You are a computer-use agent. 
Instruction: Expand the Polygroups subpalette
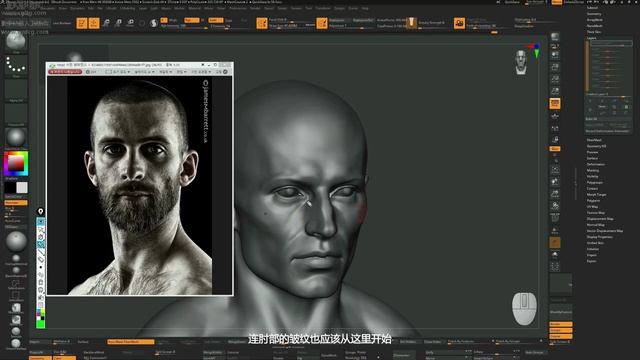tap(595, 182)
